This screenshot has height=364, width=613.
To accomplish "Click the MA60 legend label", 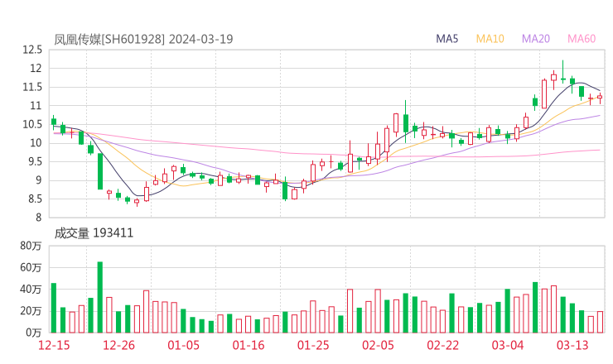I will 582,39.
